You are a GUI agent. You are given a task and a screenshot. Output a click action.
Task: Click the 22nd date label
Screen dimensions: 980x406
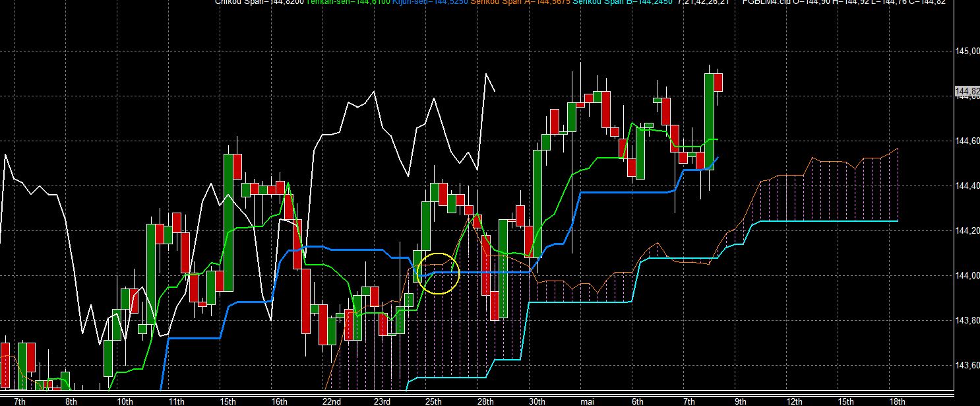[331, 401]
